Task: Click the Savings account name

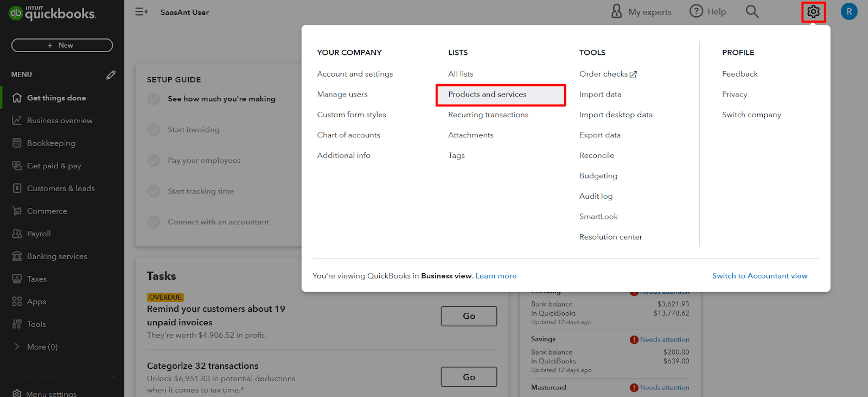Action: coord(543,339)
